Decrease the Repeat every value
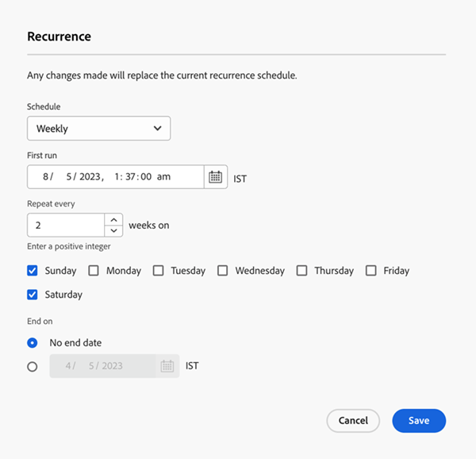 (115, 230)
